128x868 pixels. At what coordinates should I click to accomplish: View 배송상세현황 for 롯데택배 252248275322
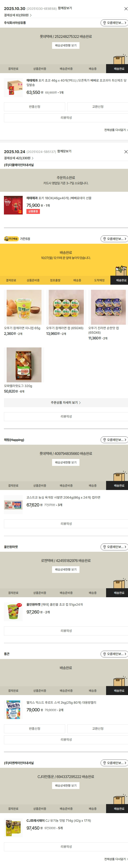[66, 45]
